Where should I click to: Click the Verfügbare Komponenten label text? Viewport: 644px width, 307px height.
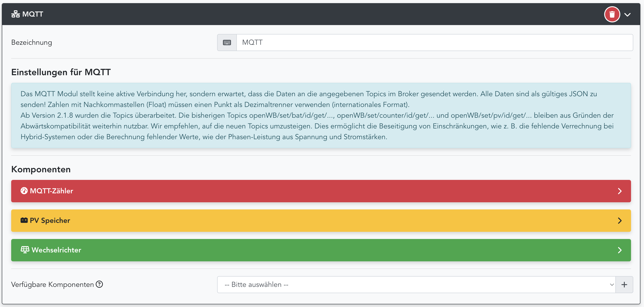pos(53,284)
